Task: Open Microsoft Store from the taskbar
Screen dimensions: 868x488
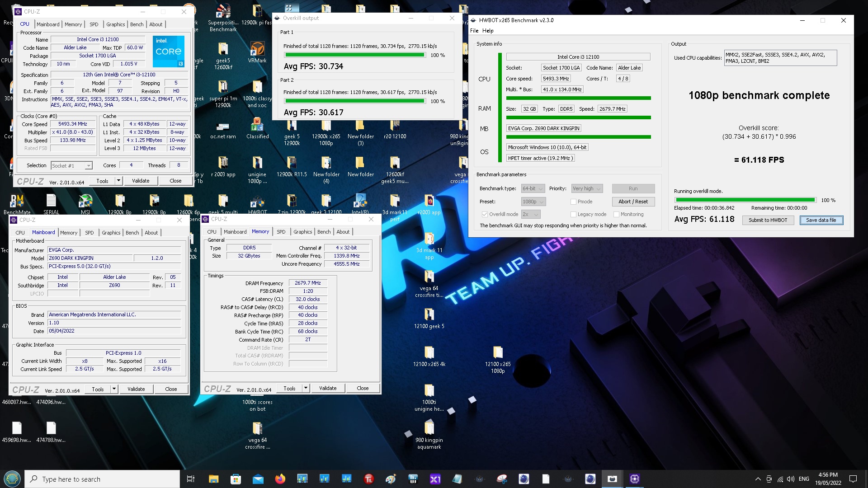Action: pyautogui.click(x=236, y=479)
